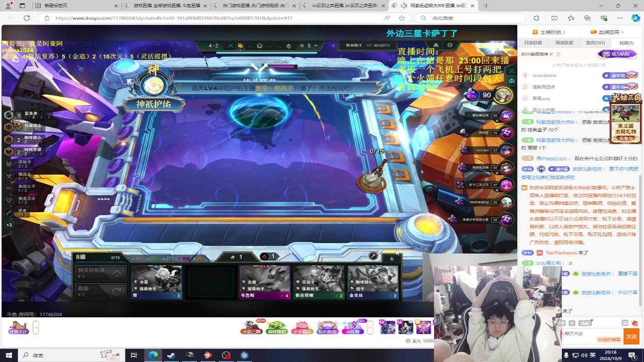Screen dimensions: 644x362
Task: Select 大话三国 gift icon
Action: coord(251,327)
